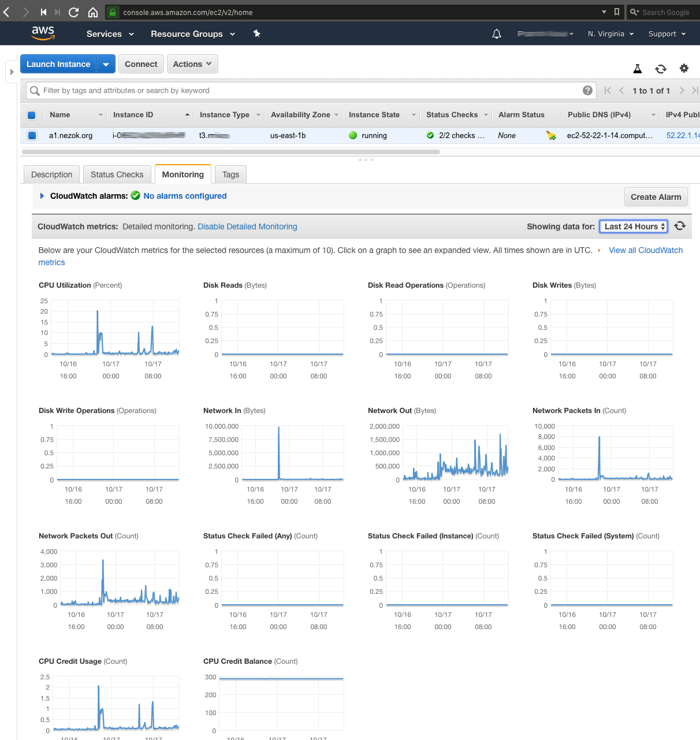Sort by Availability Zone column header
The height and width of the screenshot is (740, 700).
pyautogui.click(x=304, y=114)
